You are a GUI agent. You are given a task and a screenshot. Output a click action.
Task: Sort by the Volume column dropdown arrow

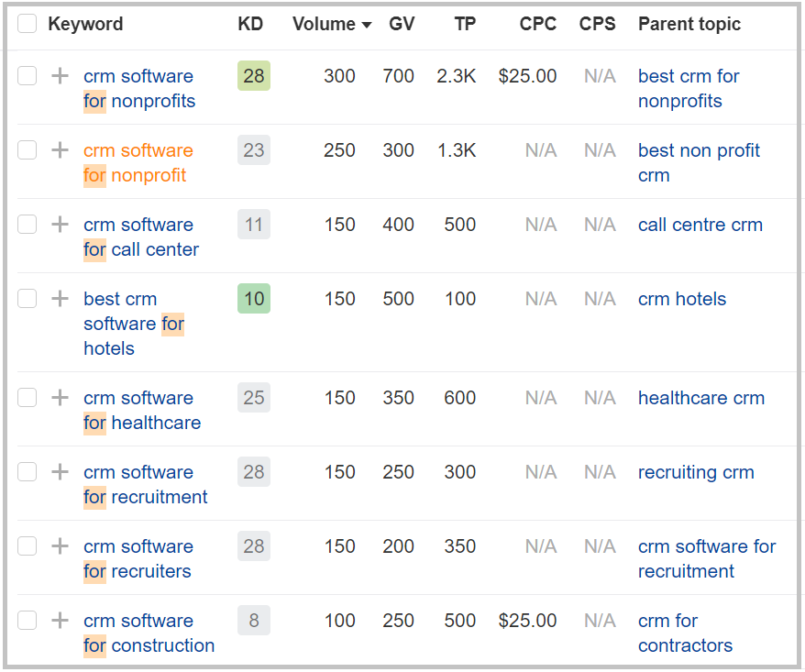tap(368, 25)
